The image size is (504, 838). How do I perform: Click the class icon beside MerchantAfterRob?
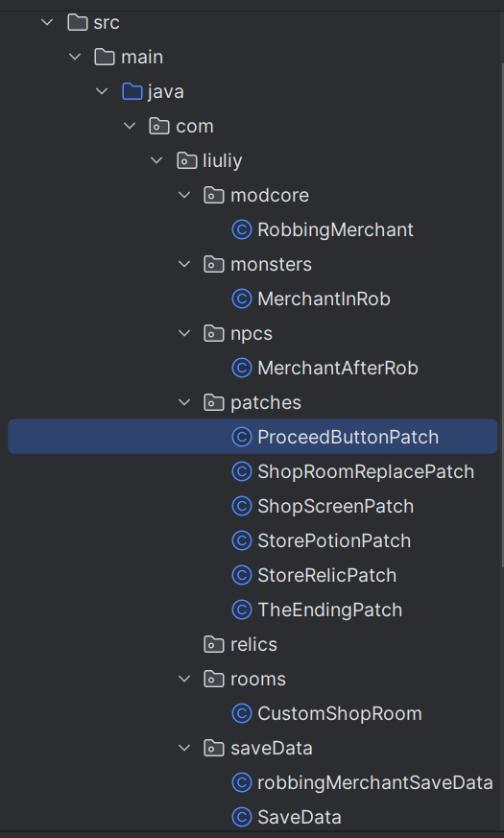(242, 368)
